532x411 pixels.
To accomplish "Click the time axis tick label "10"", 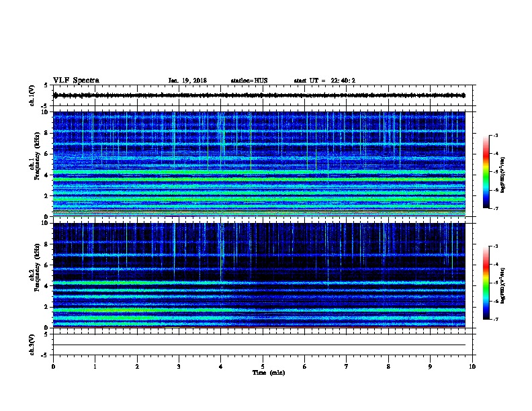I will pyautogui.click(x=472, y=367).
